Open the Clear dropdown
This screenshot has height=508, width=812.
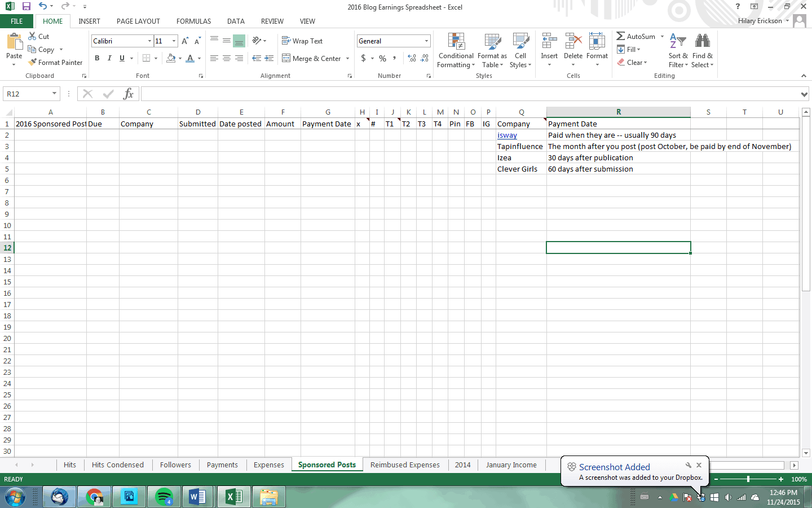point(632,62)
